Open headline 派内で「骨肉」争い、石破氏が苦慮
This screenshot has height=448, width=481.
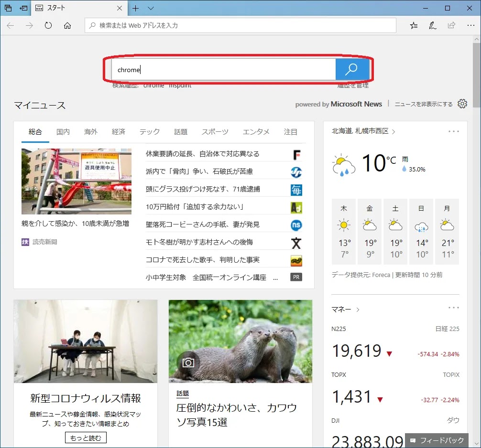199,171
